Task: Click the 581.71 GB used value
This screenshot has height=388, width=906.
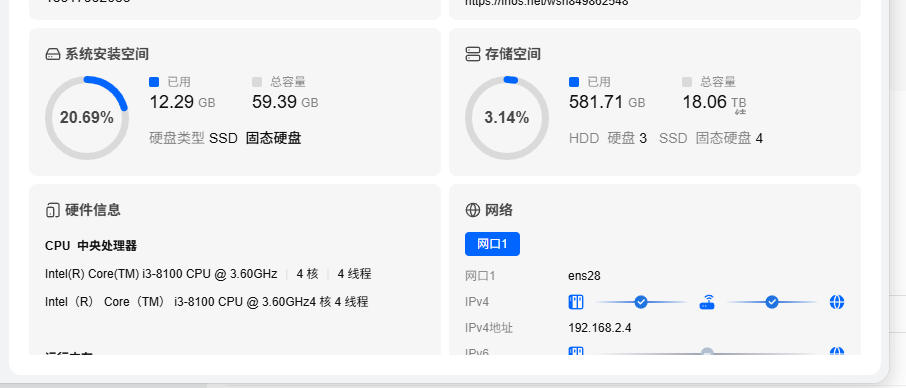Action: point(607,103)
